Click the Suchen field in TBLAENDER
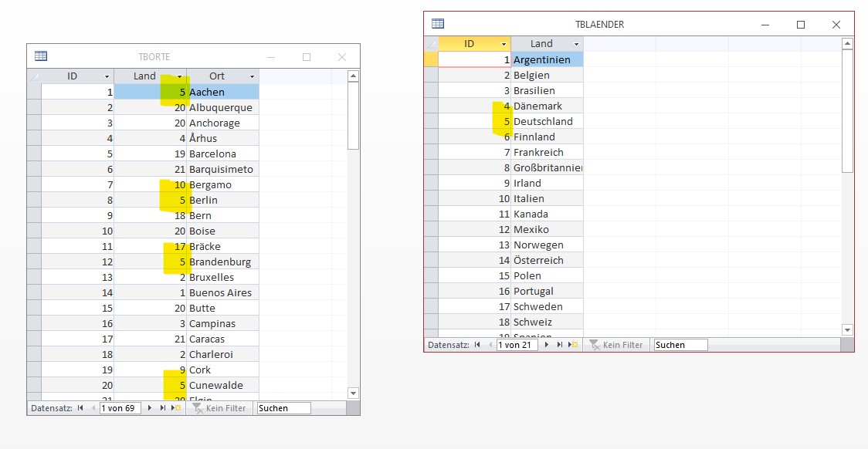This screenshot has height=449, width=868. coord(680,345)
